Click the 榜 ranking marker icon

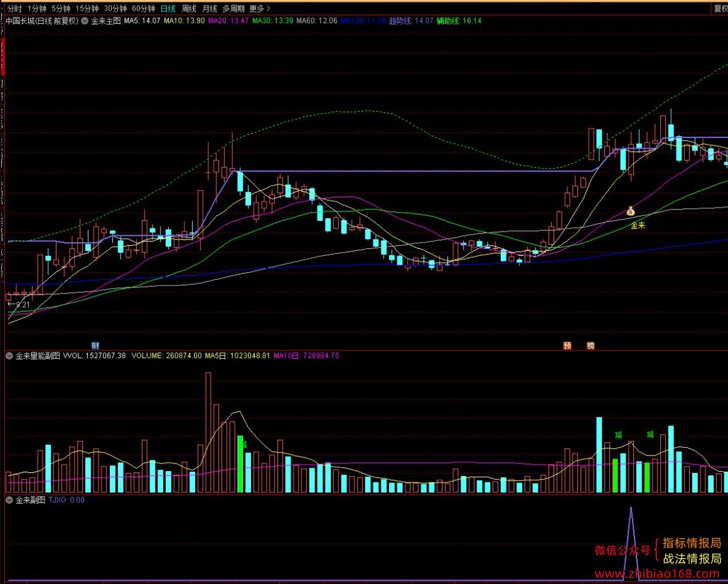click(x=590, y=346)
